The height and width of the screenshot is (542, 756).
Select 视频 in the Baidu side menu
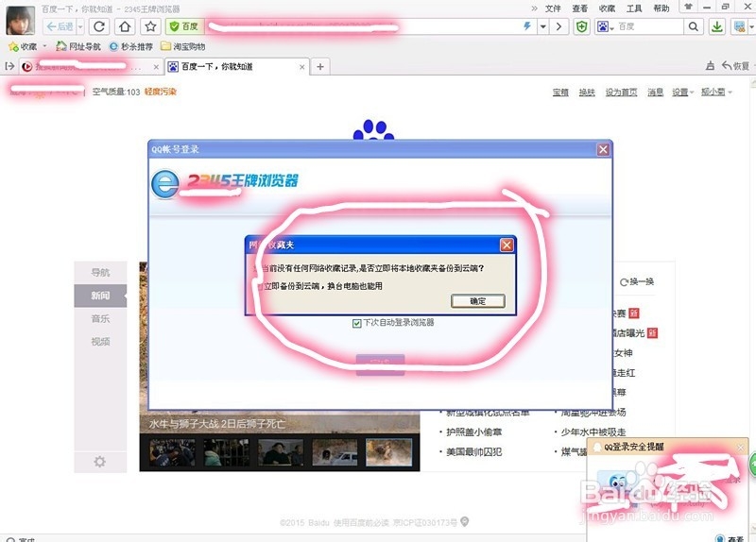(100, 342)
